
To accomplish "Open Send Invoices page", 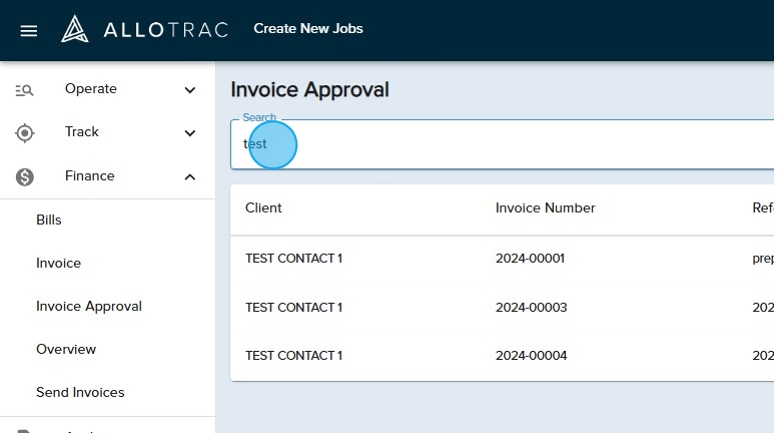I will 80,392.
